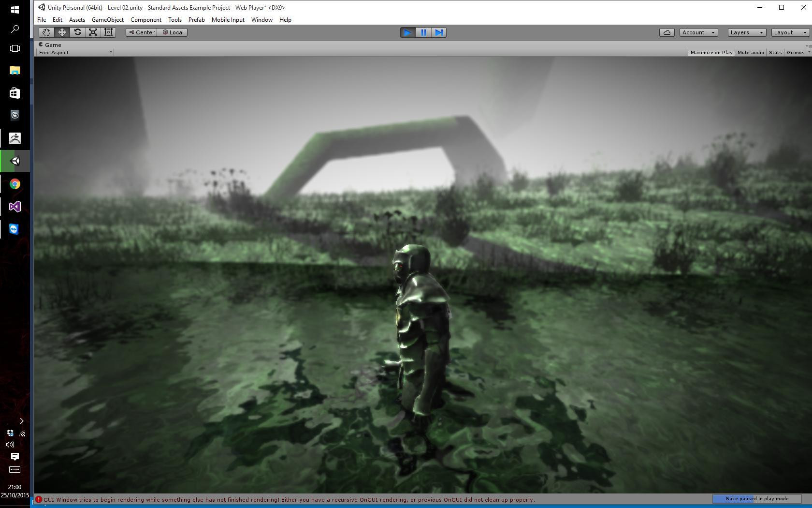Open Windows search from taskbar

click(15, 29)
